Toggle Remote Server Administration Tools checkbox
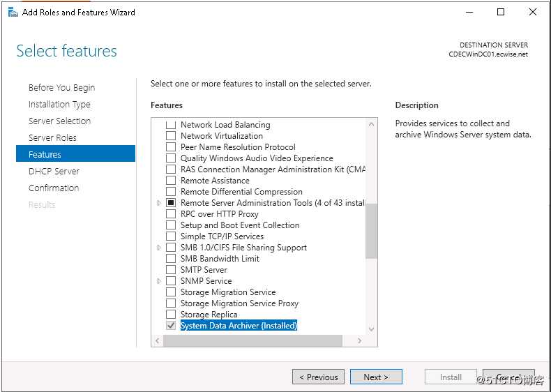This screenshot has height=392, width=551. 171,203
